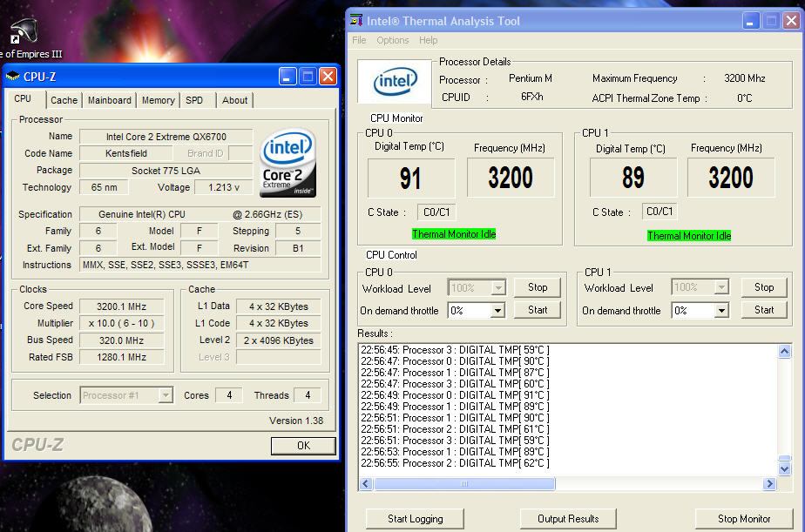Click Results horizontal scroll right arrow
This screenshot has width=805, height=532.
[769, 483]
